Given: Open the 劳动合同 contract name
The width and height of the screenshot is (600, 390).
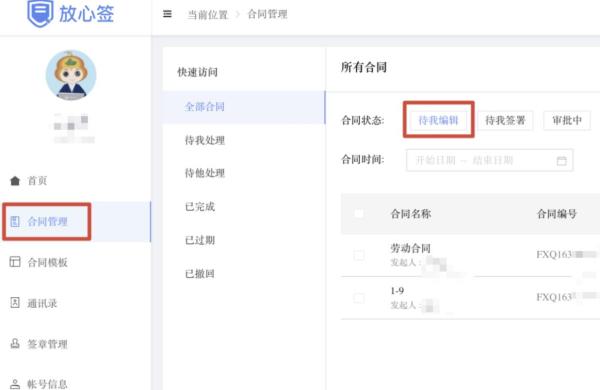Looking at the screenshot, I should (x=410, y=248).
